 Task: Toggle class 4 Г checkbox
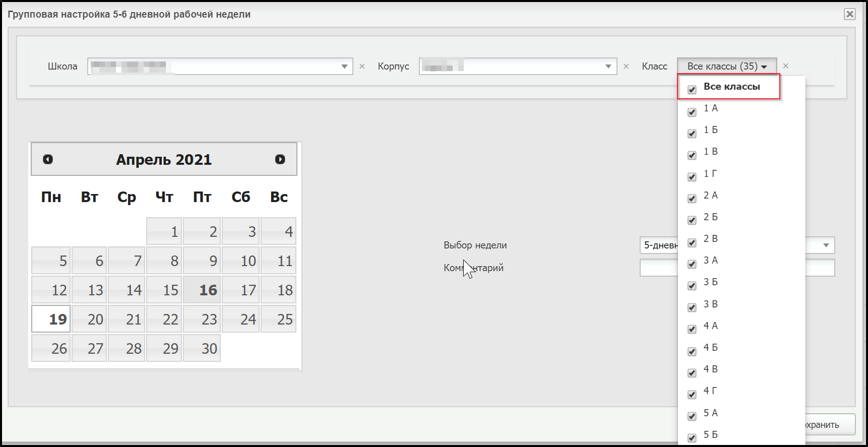[x=692, y=395]
